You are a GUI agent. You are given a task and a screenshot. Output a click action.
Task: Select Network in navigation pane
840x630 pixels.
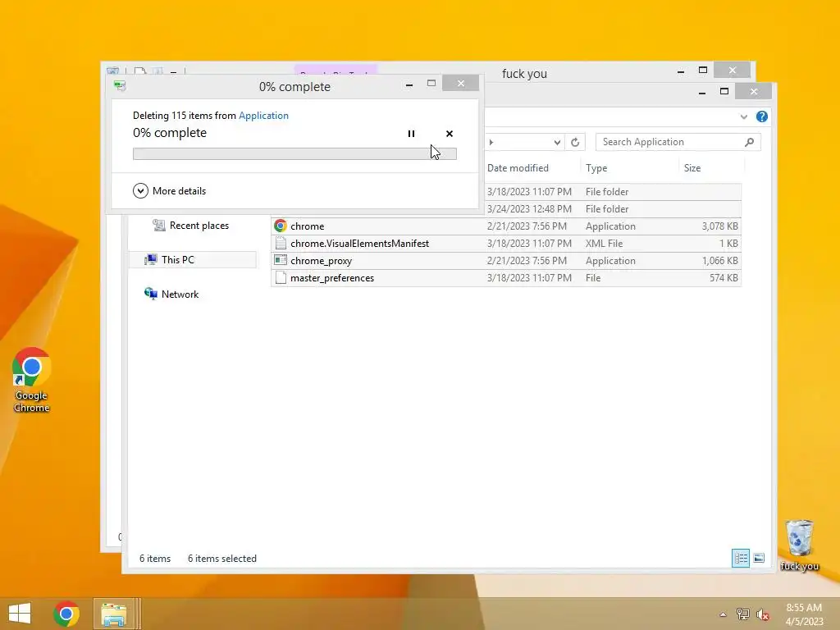pos(171,294)
